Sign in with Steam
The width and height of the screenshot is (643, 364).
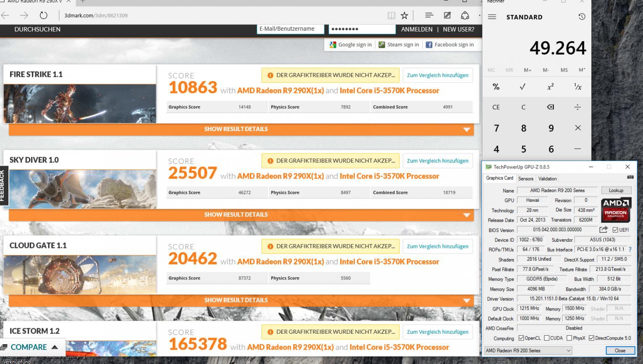click(x=399, y=45)
